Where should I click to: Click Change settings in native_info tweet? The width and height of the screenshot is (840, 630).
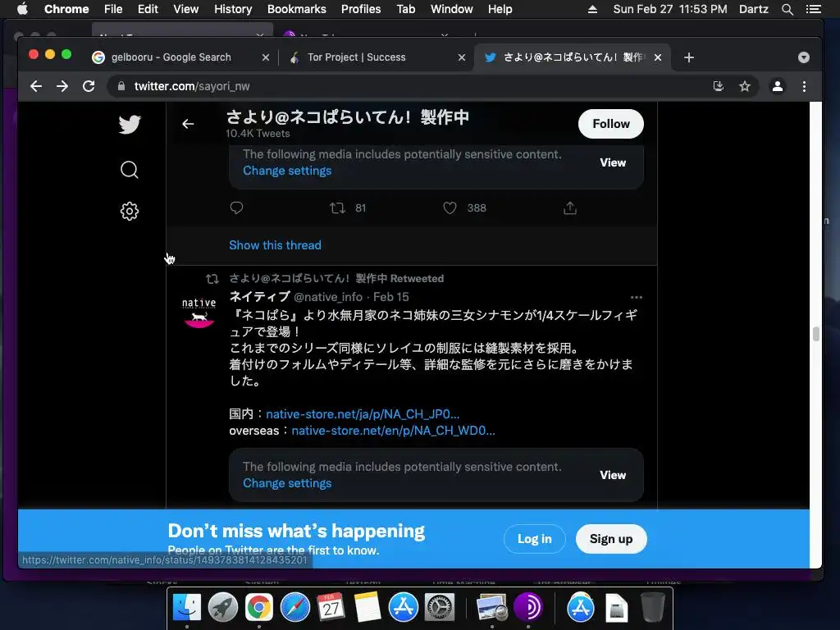point(287,483)
